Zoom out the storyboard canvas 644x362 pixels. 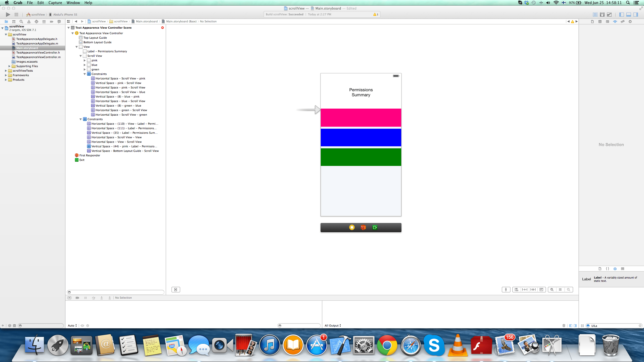552,290
